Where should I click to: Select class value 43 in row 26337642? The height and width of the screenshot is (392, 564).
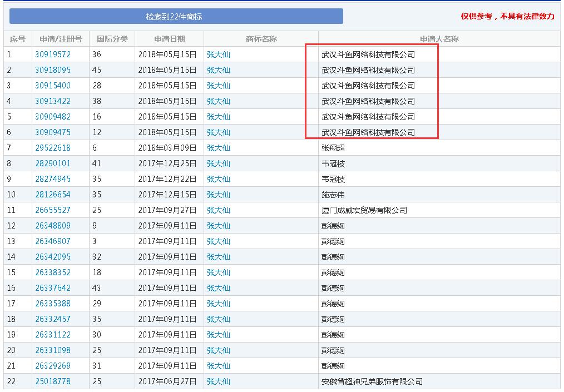[97, 288]
